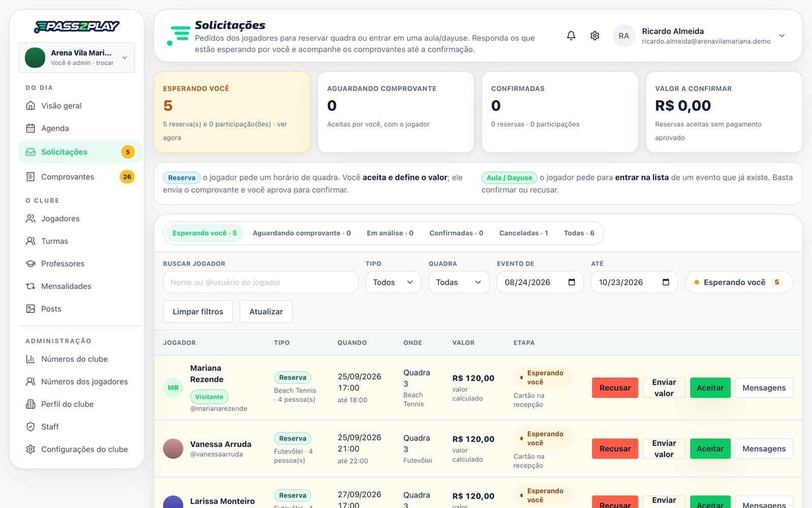Open notifications bell icon
The width and height of the screenshot is (812, 508).
coord(571,36)
